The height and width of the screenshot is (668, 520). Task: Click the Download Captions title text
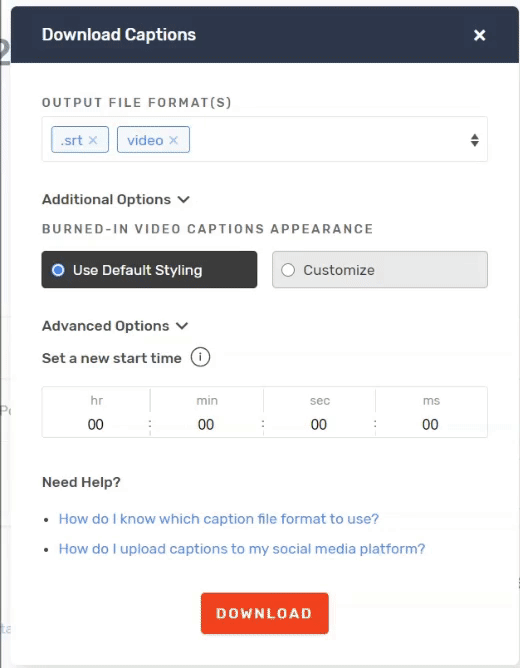tap(119, 35)
